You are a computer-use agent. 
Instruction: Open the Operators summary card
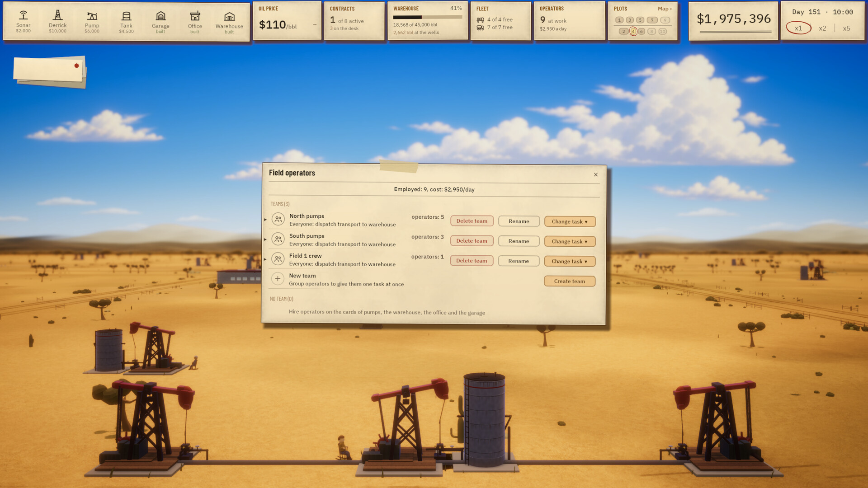point(569,20)
